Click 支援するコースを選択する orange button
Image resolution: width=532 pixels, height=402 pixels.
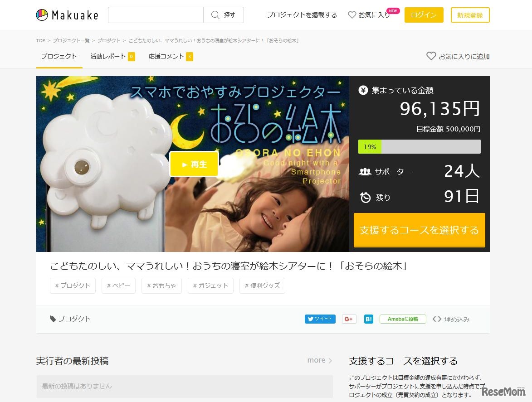tap(420, 230)
